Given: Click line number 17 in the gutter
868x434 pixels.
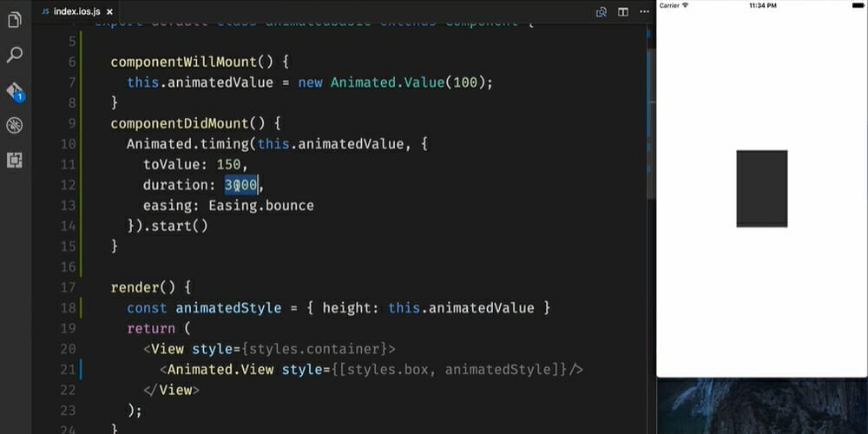Looking at the screenshot, I should [69, 287].
